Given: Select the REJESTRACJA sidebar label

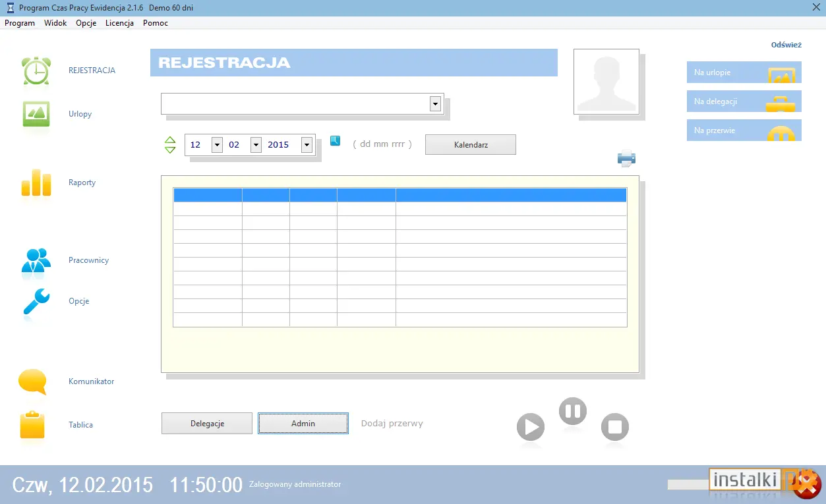Looking at the screenshot, I should tap(92, 70).
